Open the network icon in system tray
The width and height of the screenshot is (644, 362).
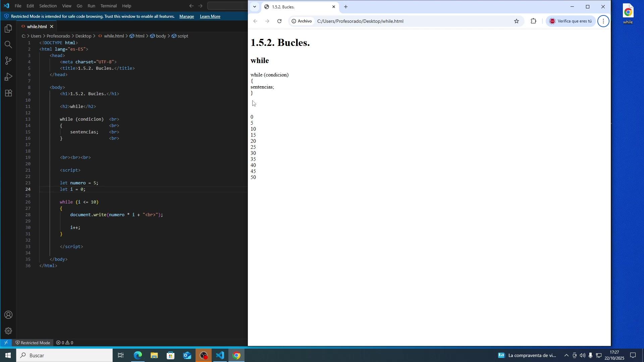(599, 356)
